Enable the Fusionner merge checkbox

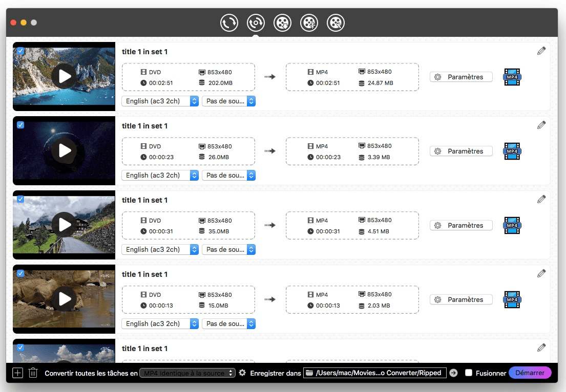[x=469, y=373]
